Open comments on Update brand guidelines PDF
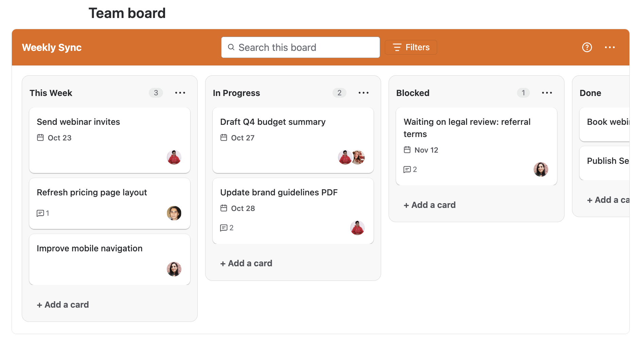The height and width of the screenshot is (348, 644). [227, 228]
